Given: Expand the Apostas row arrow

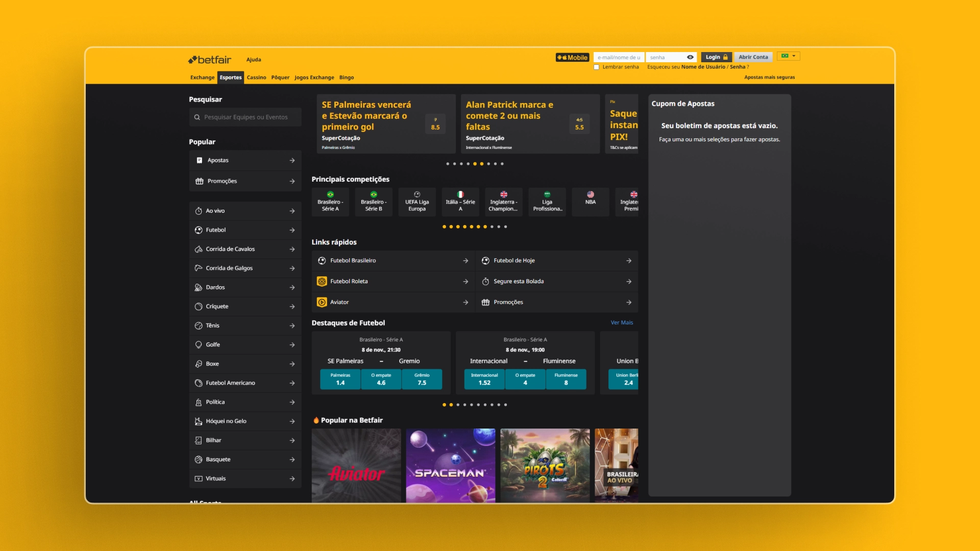Looking at the screenshot, I should [292, 160].
